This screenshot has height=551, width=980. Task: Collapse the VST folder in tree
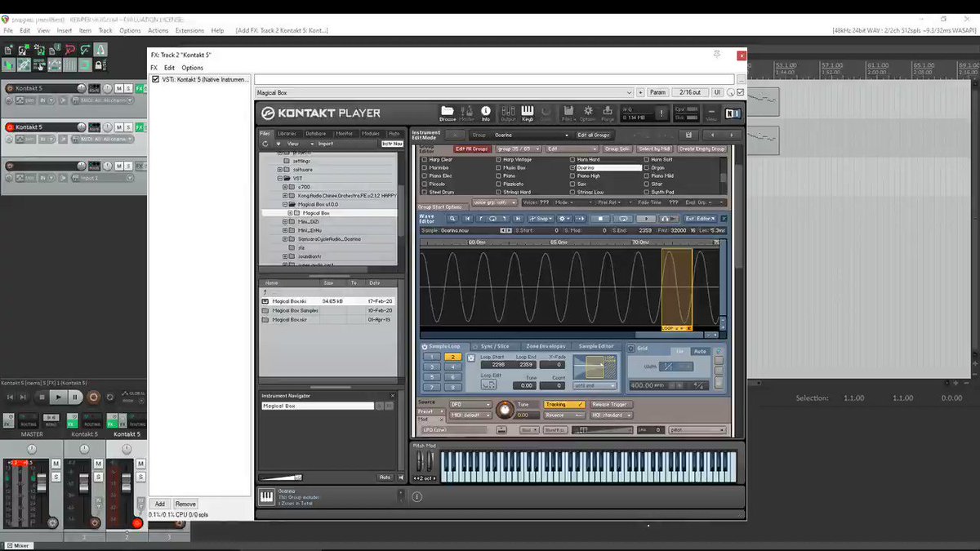280,178
